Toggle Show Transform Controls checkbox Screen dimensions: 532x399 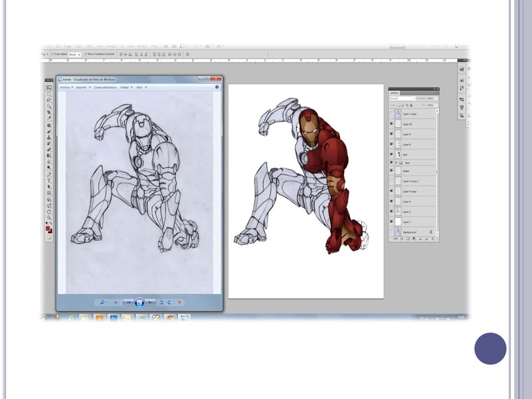coord(85,54)
